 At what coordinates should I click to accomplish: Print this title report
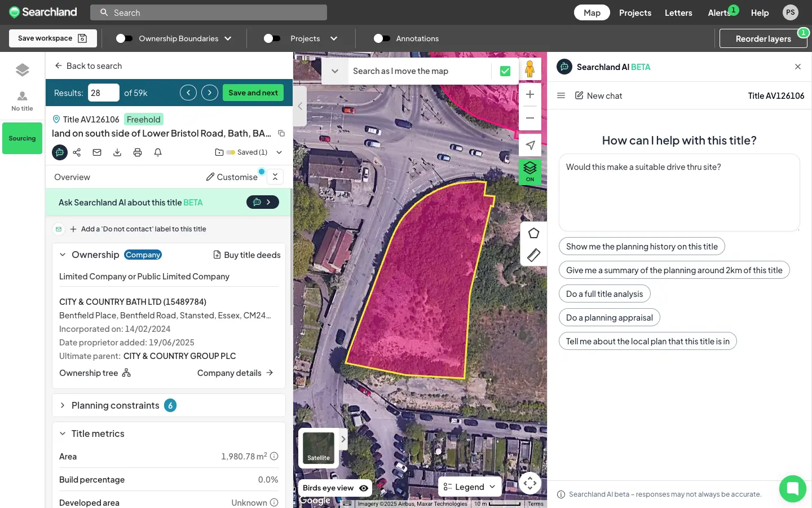138,152
